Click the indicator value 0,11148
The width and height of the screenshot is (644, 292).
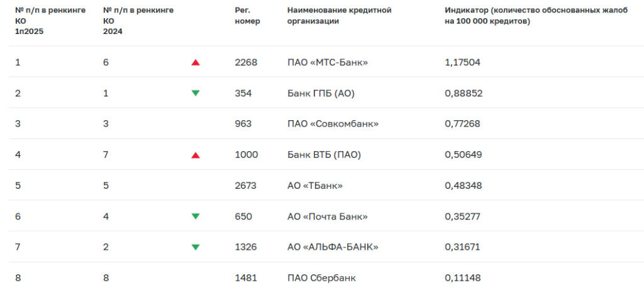462,278
